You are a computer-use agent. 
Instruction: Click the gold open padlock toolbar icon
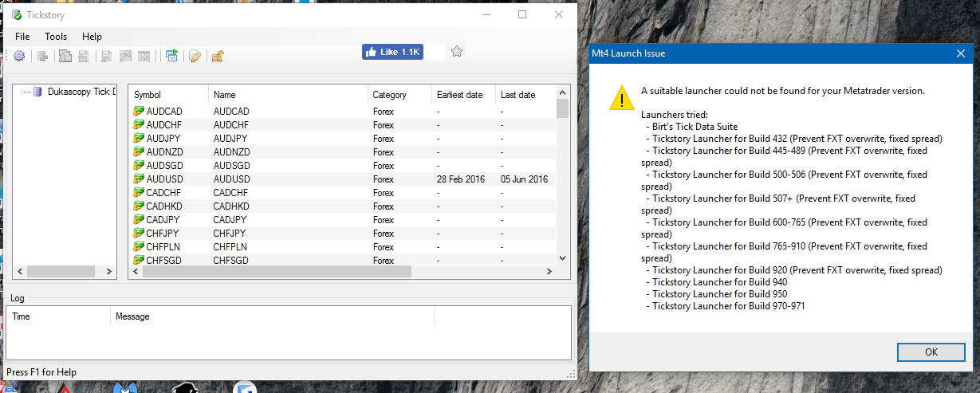tap(218, 56)
